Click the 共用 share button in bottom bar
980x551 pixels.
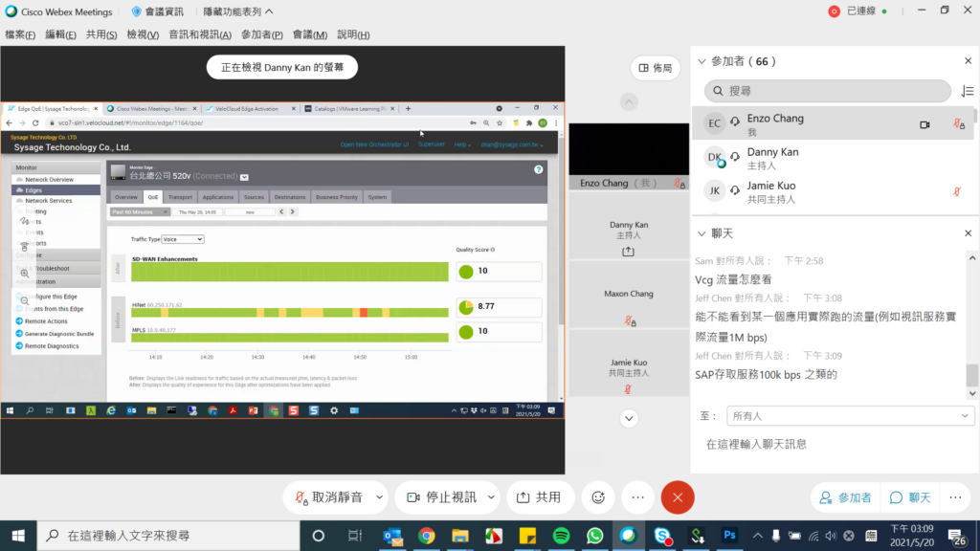click(x=540, y=497)
